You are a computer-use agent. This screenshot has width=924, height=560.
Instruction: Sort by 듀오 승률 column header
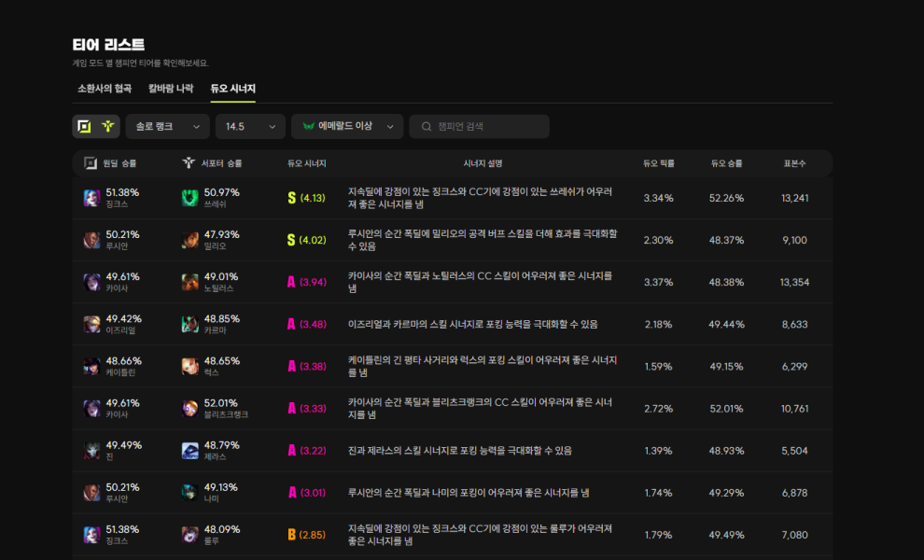[x=726, y=163]
